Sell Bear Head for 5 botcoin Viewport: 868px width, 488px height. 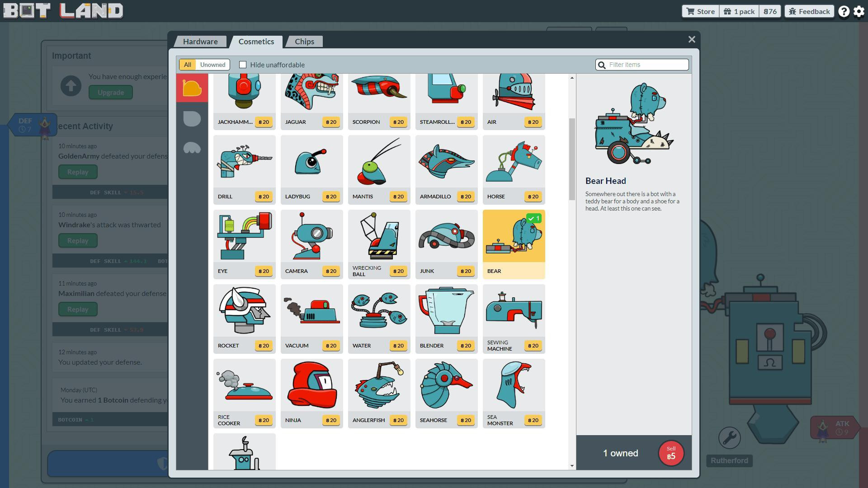coord(671,453)
